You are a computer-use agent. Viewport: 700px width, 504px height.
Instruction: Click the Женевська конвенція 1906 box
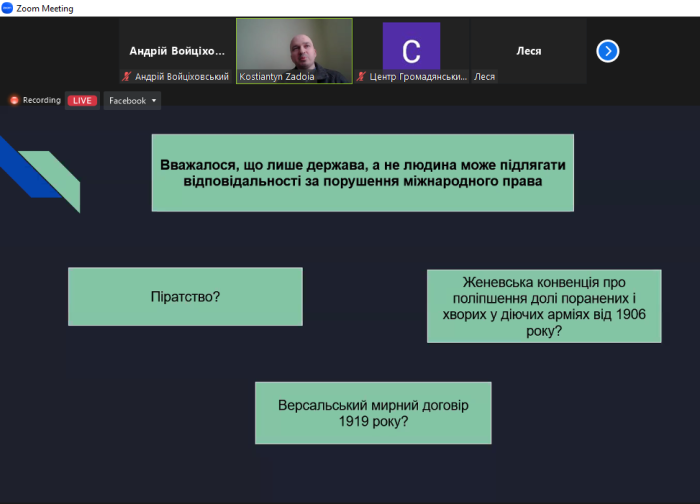click(544, 306)
